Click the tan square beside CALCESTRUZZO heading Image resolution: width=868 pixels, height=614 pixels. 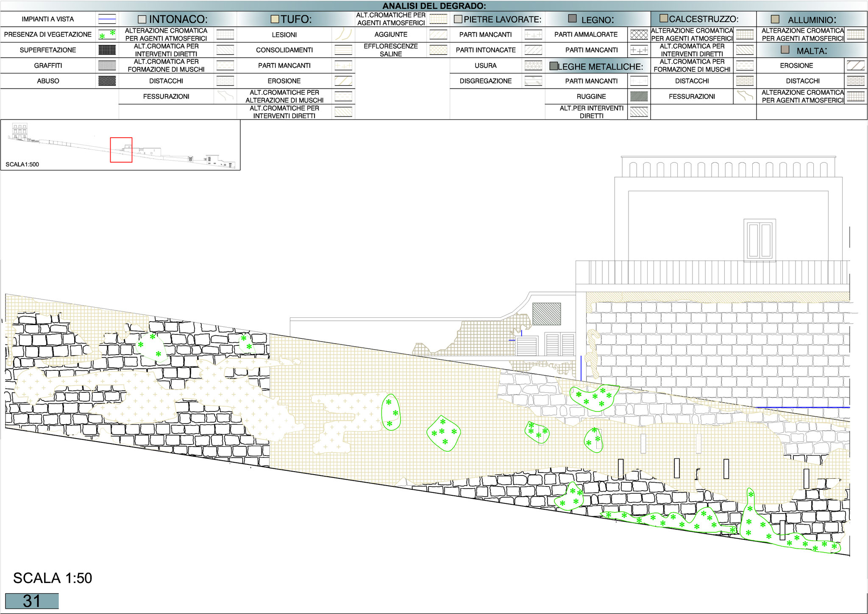pyautogui.click(x=664, y=19)
